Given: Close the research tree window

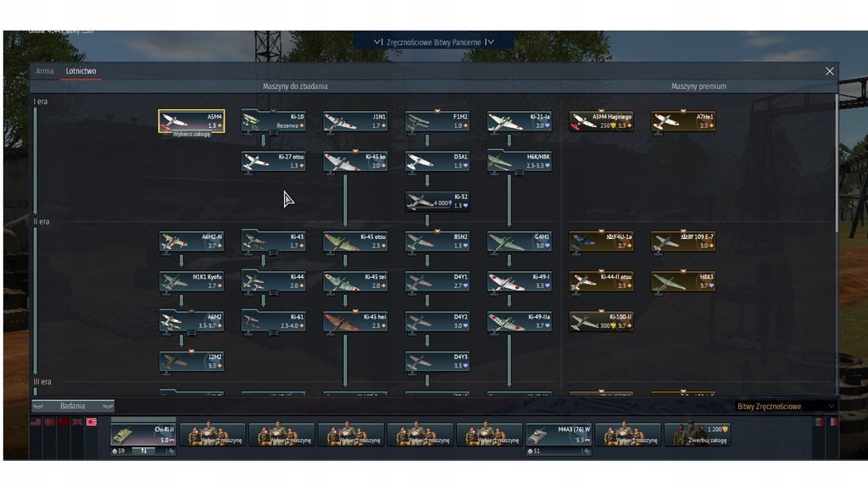Looking at the screenshot, I should pos(829,71).
